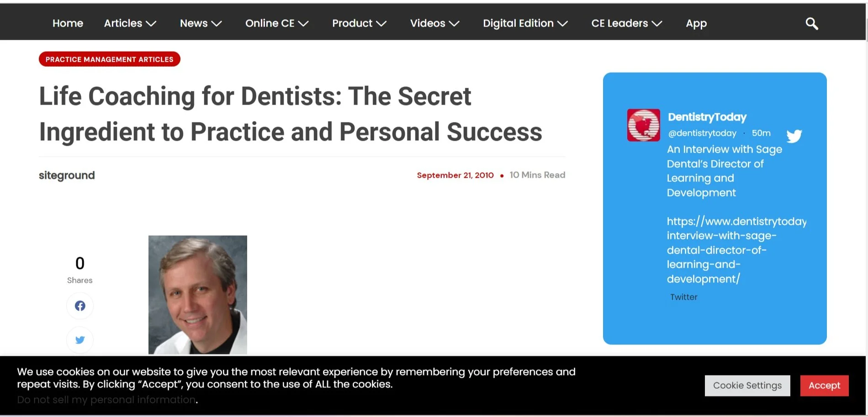
Task: Click the siteground author link
Action: click(67, 175)
